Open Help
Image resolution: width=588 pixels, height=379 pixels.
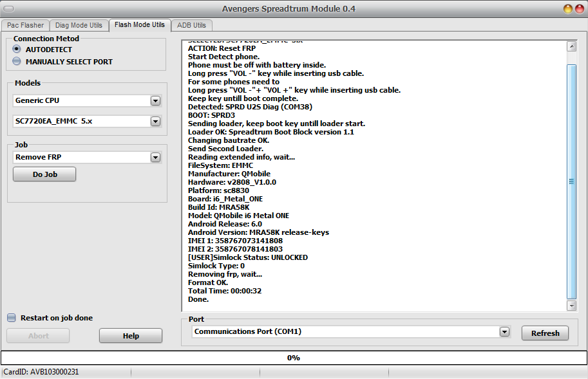131,335
